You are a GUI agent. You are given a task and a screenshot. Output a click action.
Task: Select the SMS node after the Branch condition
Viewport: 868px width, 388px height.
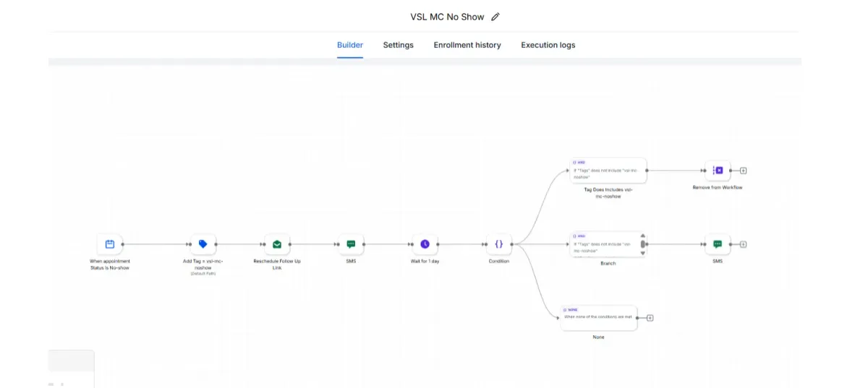click(718, 244)
